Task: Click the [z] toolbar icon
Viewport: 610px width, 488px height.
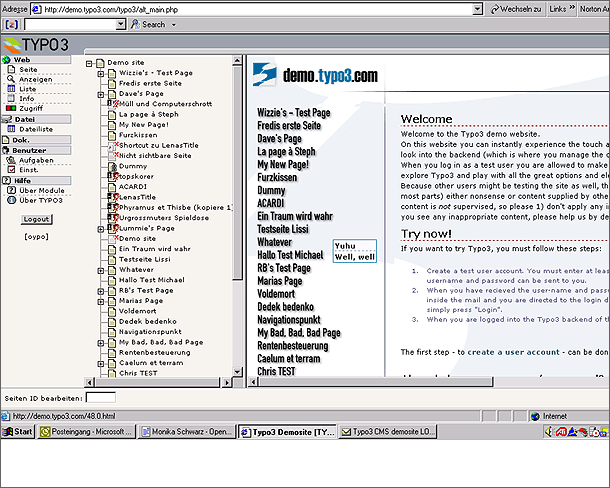Action: (x=12, y=25)
